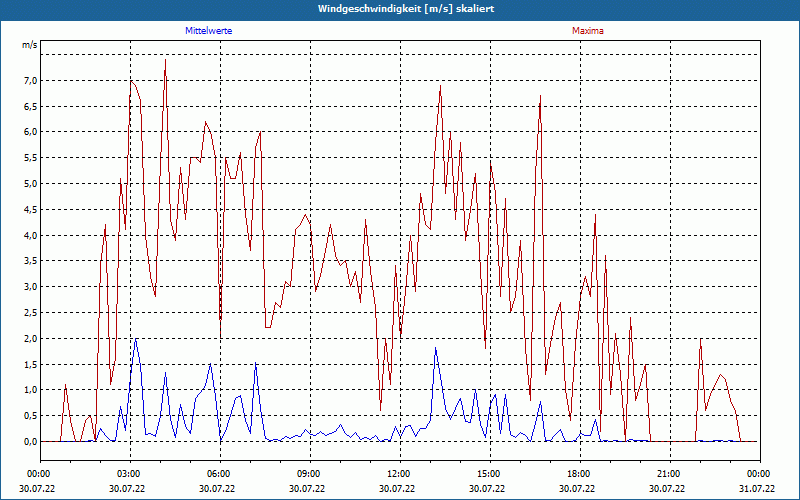Screen dimensions: 800x500
Task: Click the 06:00 time axis label
Action: [217, 474]
